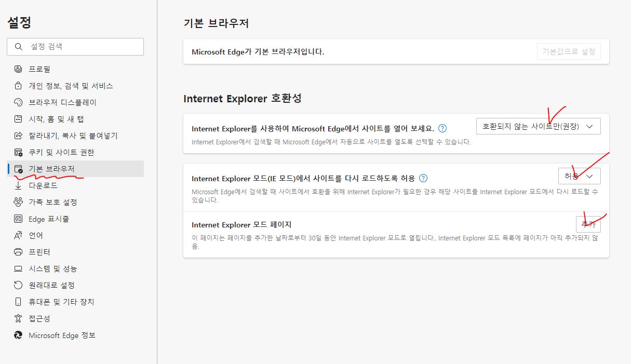Click the printer icon beside 프린터
Screen dimensions: 631x364
coord(19,252)
